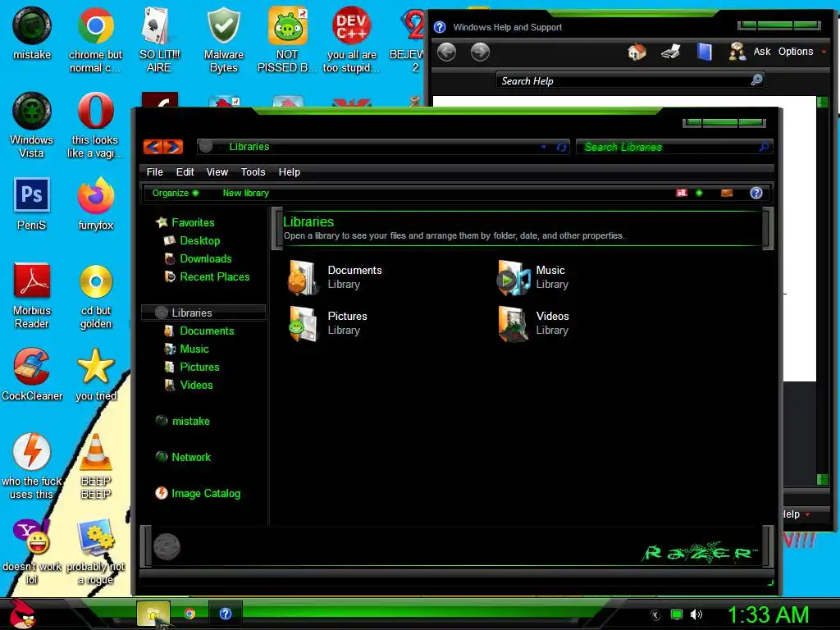The width and height of the screenshot is (840, 630).
Task: Go back with the orange left arrow
Action: (153, 147)
